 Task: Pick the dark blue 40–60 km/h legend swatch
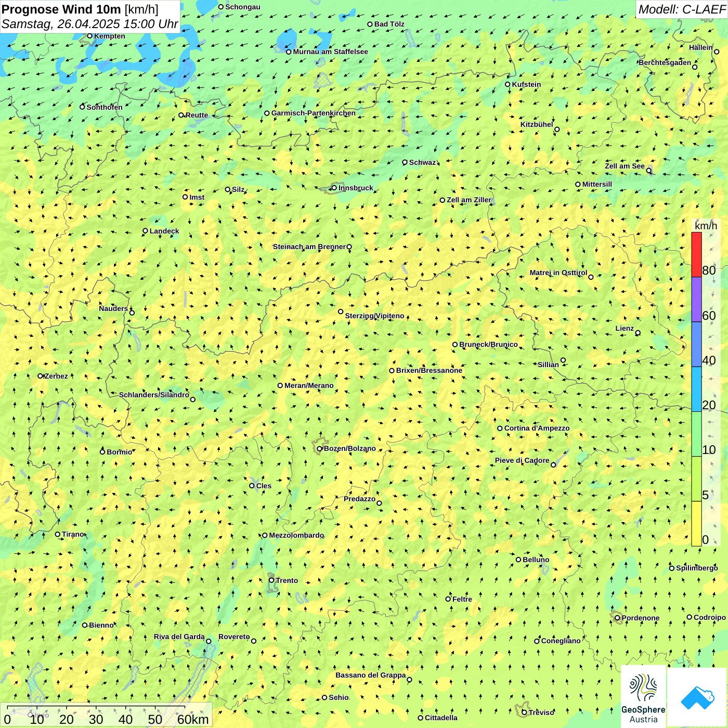(x=696, y=344)
